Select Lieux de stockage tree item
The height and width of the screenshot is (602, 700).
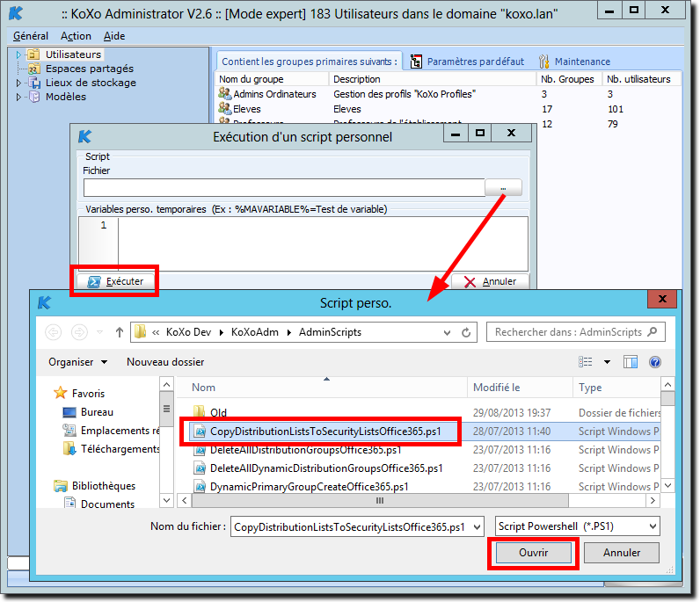[91, 83]
